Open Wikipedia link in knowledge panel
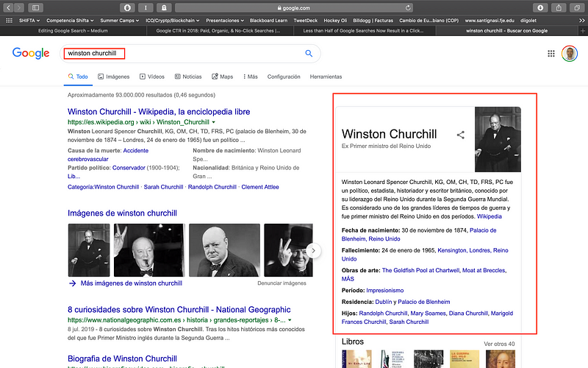The image size is (588, 368). click(x=489, y=216)
